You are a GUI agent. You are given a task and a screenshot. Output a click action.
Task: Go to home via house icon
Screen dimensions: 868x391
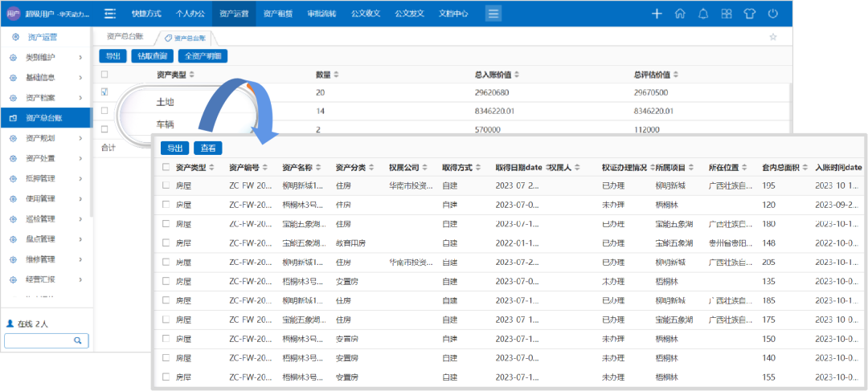click(680, 14)
